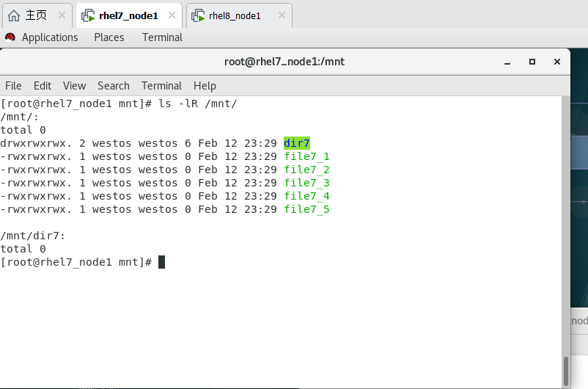Switch to the rhel8_node1 tab

coord(239,15)
